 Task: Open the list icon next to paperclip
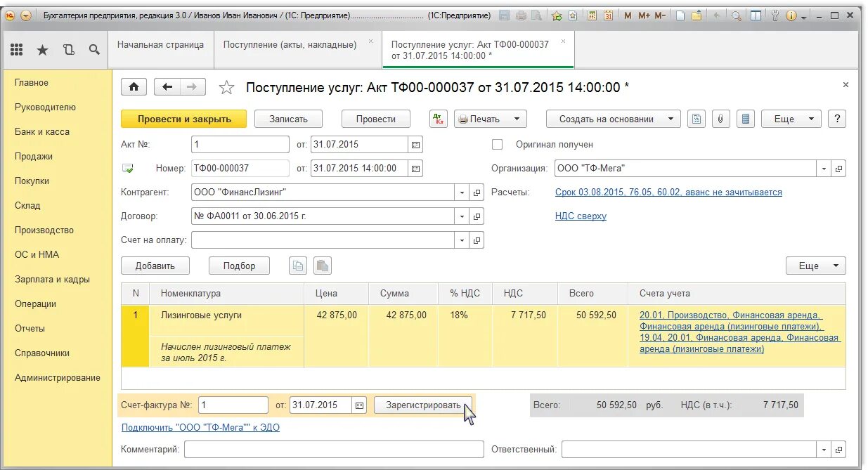coord(746,119)
